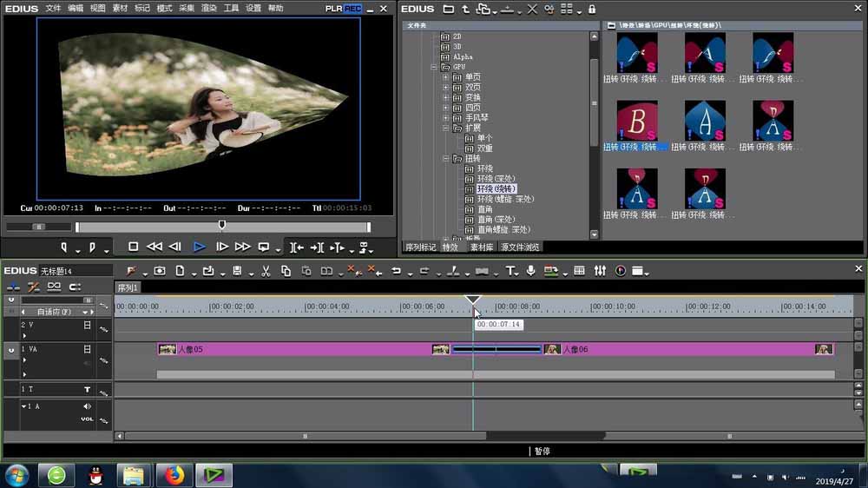Expand the 1 VA track details triangle

point(24,360)
